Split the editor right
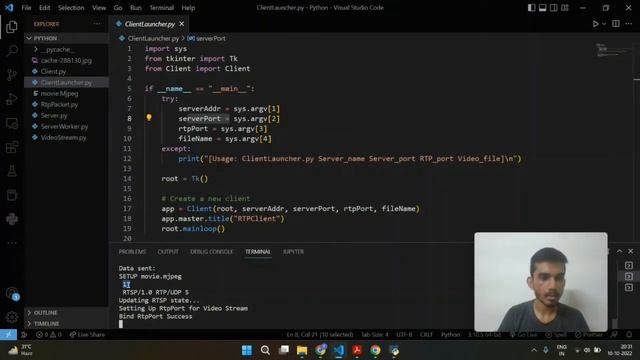Image resolution: width=640 pixels, height=360 pixels. point(616,24)
